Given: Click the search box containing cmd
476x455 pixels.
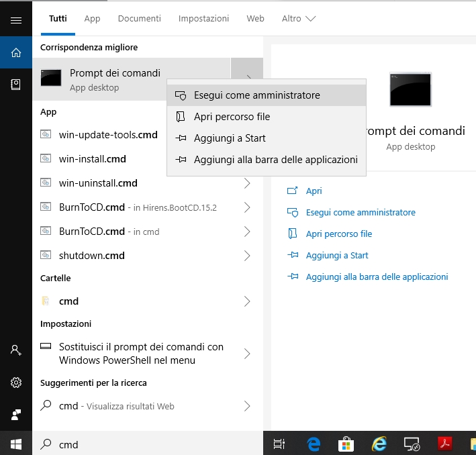Looking at the screenshot, I should (x=148, y=444).
